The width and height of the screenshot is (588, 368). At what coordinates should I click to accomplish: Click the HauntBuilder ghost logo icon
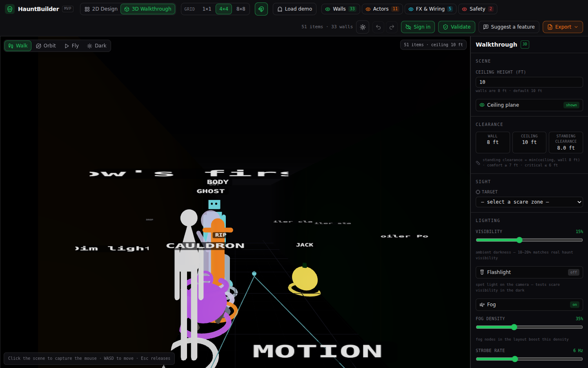(10, 9)
